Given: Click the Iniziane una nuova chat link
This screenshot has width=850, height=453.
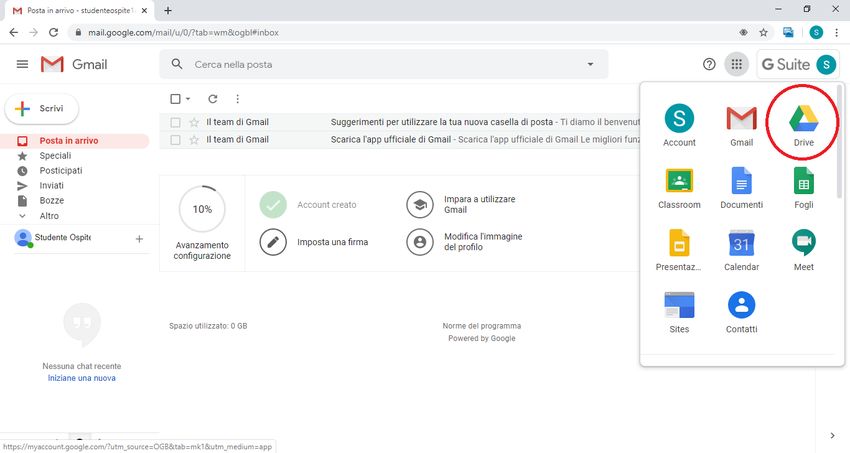Looking at the screenshot, I should [81, 378].
